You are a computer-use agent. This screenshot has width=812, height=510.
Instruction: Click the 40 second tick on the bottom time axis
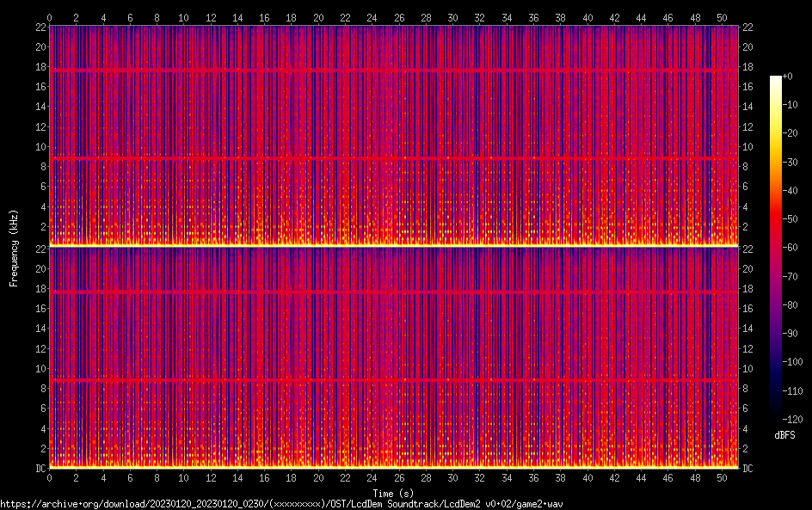[587, 478]
